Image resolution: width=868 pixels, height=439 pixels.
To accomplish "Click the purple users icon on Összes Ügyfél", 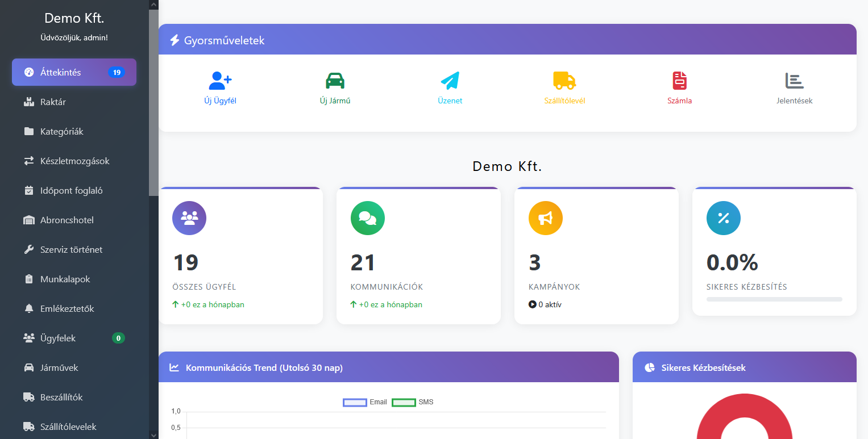I will pos(189,218).
